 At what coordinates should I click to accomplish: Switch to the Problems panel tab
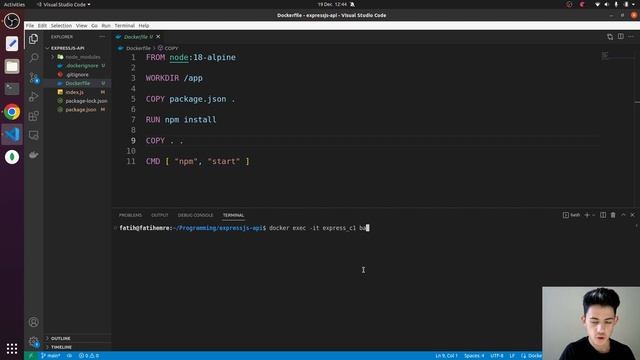pyautogui.click(x=130, y=215)
